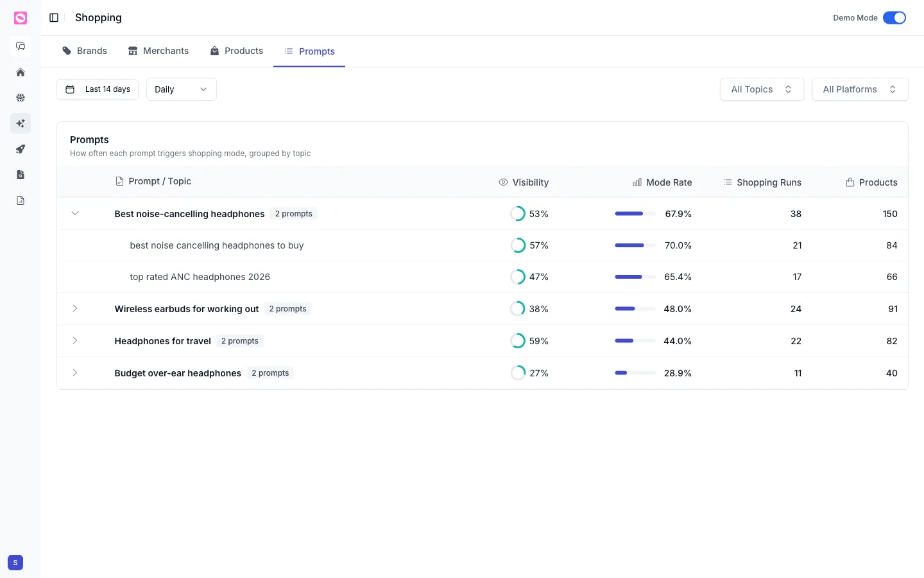Click the Prompt / Topic document icon

pos(119,181)
